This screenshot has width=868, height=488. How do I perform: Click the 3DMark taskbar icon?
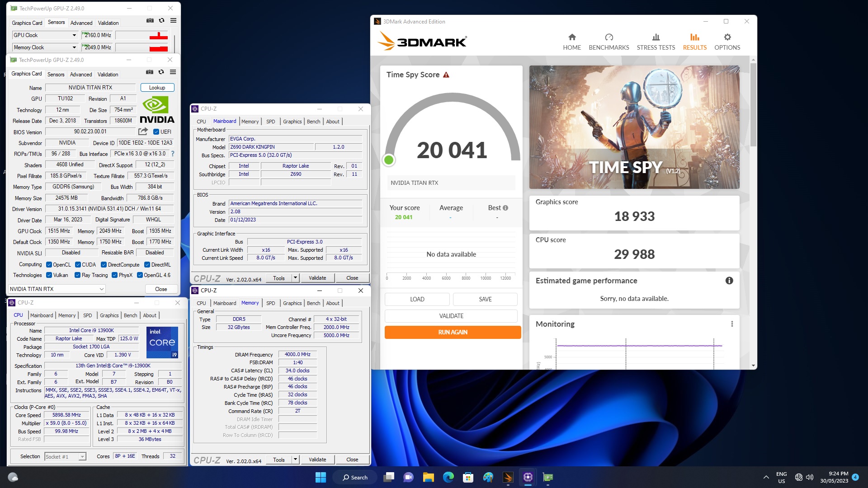508,477
